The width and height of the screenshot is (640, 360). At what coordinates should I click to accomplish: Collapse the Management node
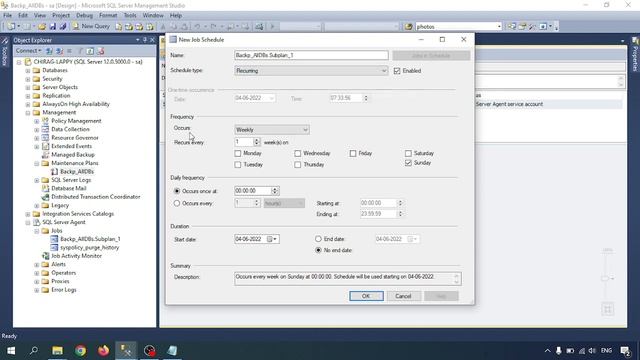pyautogui.click(x=28, y=113)
